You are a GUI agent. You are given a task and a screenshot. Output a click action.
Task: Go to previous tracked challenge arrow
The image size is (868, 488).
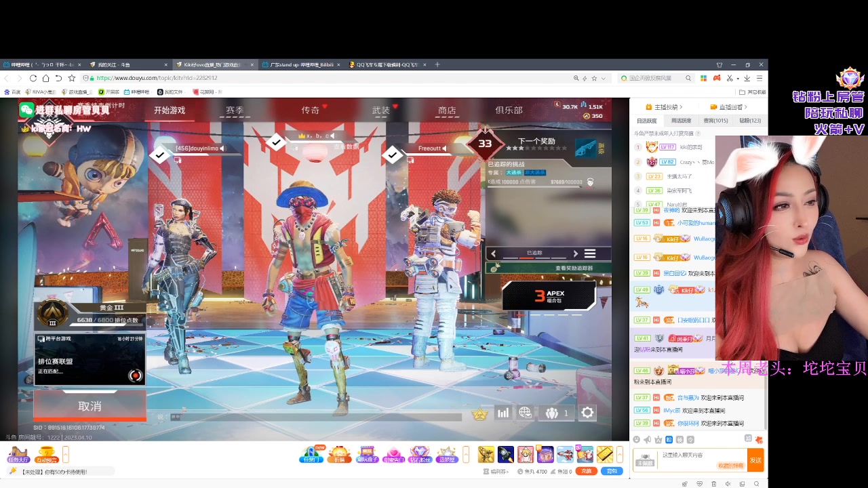point(494,253)
